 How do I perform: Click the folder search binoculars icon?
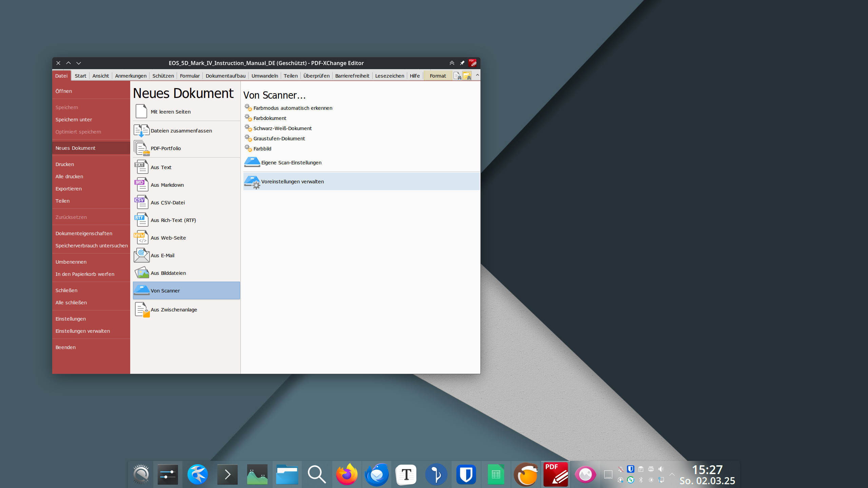467,76
